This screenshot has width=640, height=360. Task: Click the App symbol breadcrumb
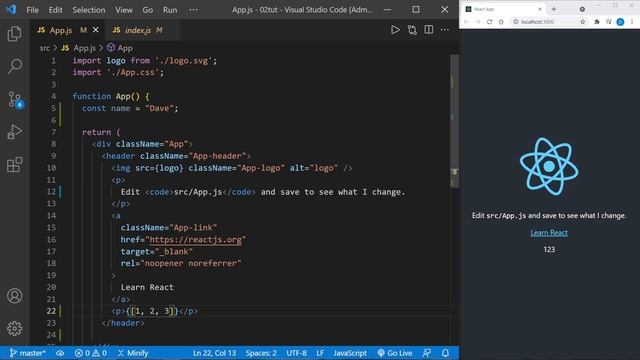pyautogui.click(x=120, y=48)
